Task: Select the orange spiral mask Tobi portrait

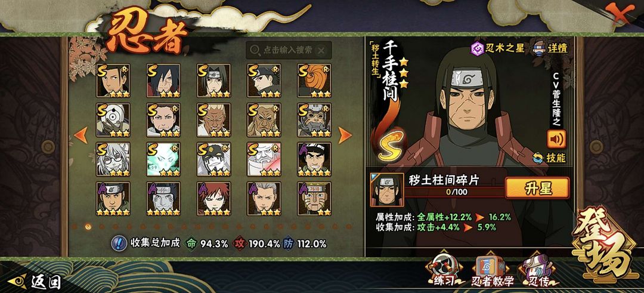Action: [x=314, y=81]
